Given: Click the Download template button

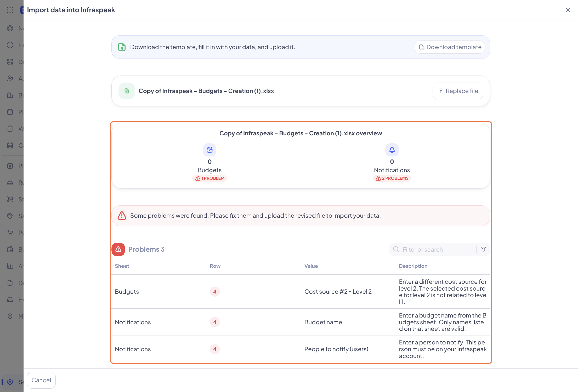Looking at the screenshot, I should coord(450,47).
